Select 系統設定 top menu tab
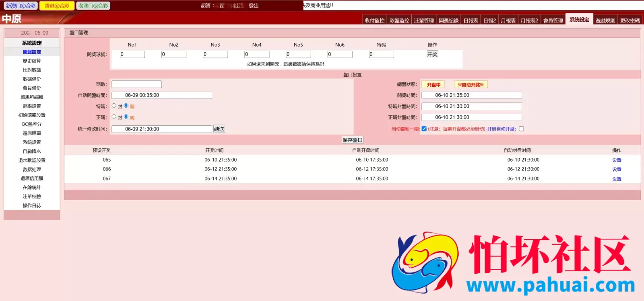This screenshot has width=644, height=301. (x=579, y=19)
